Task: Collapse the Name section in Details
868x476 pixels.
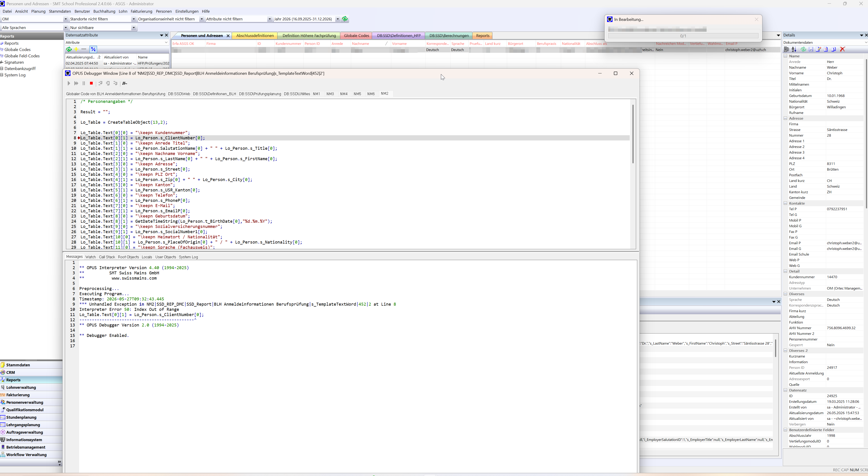Action: [x=785, y=56]
